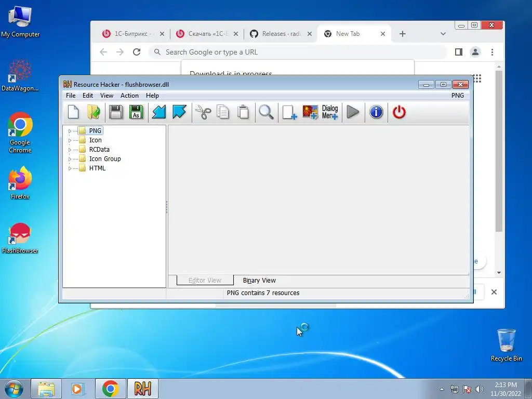Open the Action menu

(x=129, y=96)
